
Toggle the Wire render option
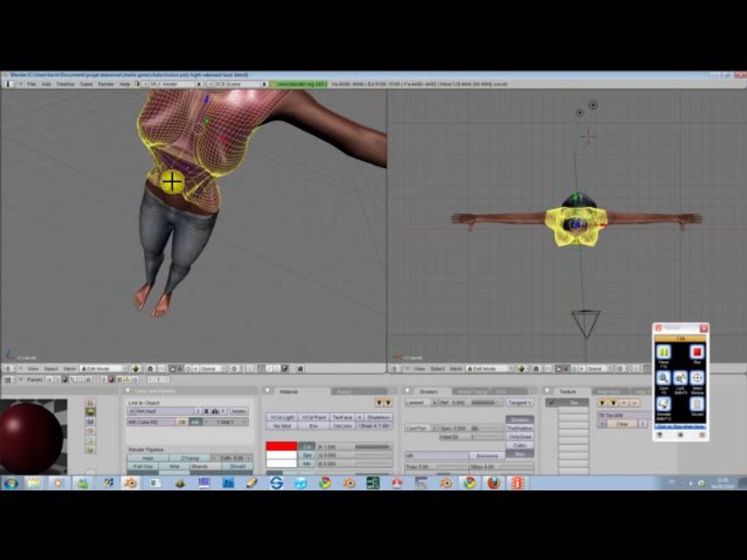pos(174,467)
